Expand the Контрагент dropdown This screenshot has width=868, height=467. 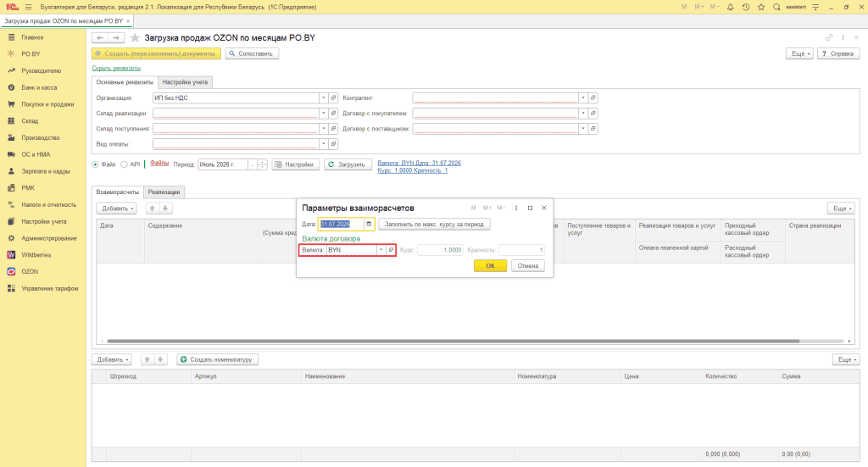click(x=583, y=98)
